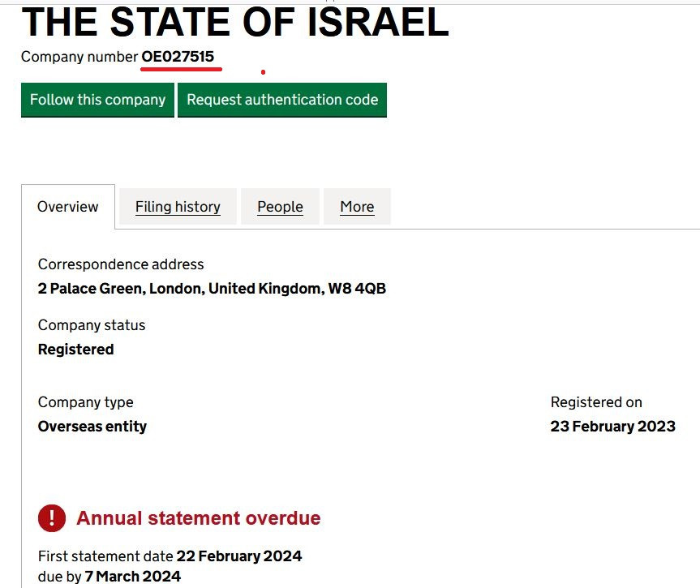
Task: Click the Company type label
Action: click(x=85, y=402)
